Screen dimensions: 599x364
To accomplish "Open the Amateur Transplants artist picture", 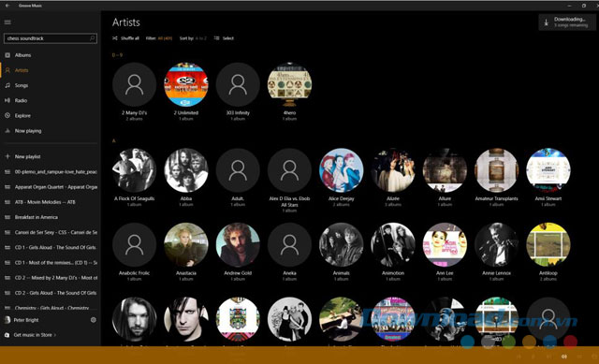I will tap(496, 170).
